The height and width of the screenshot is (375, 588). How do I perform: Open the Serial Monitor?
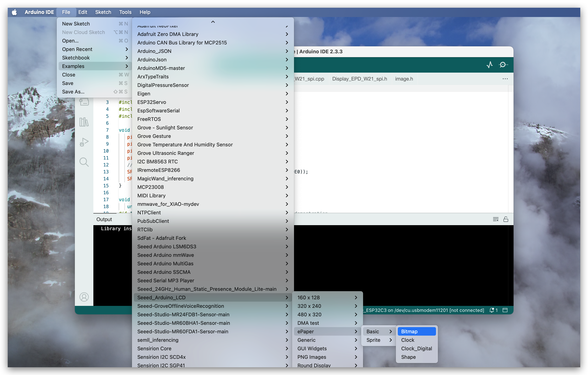503,64
